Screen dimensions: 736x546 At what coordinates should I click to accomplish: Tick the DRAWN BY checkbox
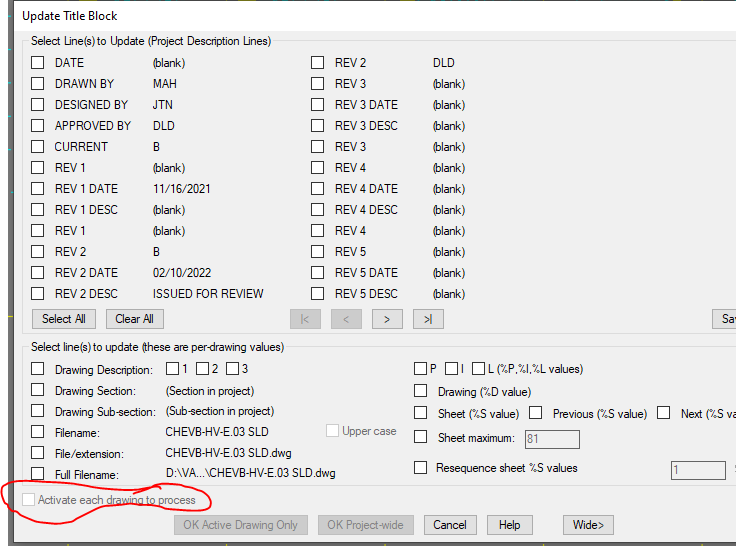[38, 84]
